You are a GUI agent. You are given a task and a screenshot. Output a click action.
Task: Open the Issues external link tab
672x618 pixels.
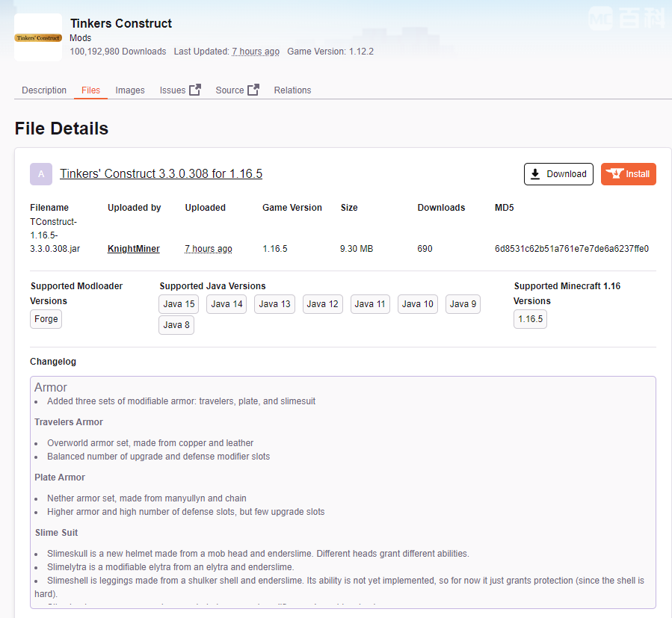[x=180, y=90]
